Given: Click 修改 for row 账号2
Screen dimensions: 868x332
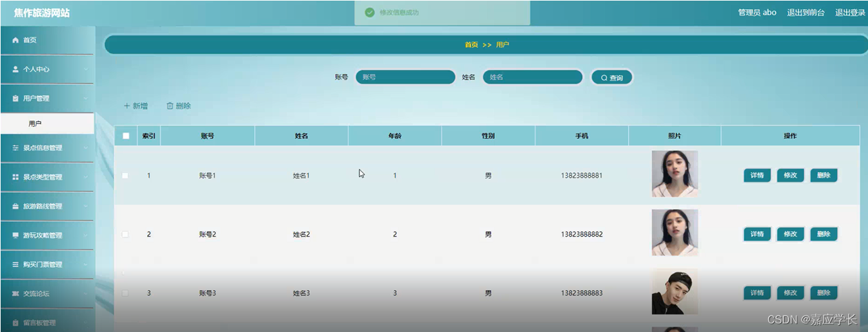Looking at the screenshot, I should pyautogui.click(x=790, y=234).
